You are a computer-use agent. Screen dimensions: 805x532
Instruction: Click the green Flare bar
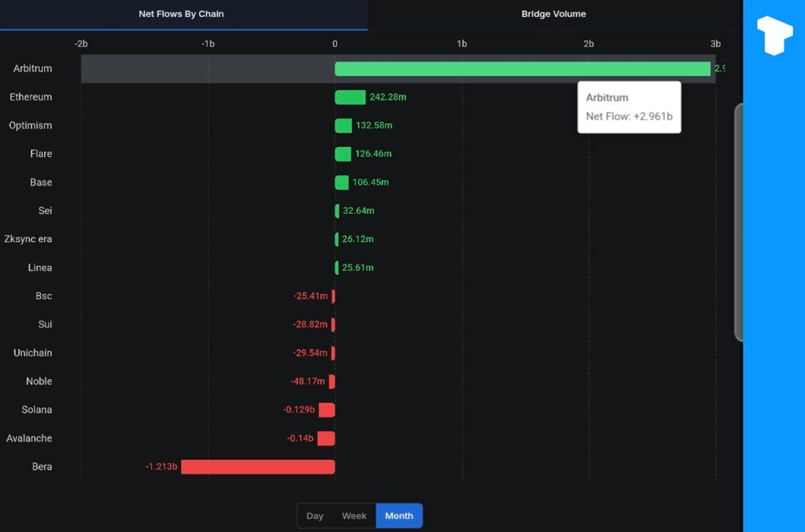(343, 154)
